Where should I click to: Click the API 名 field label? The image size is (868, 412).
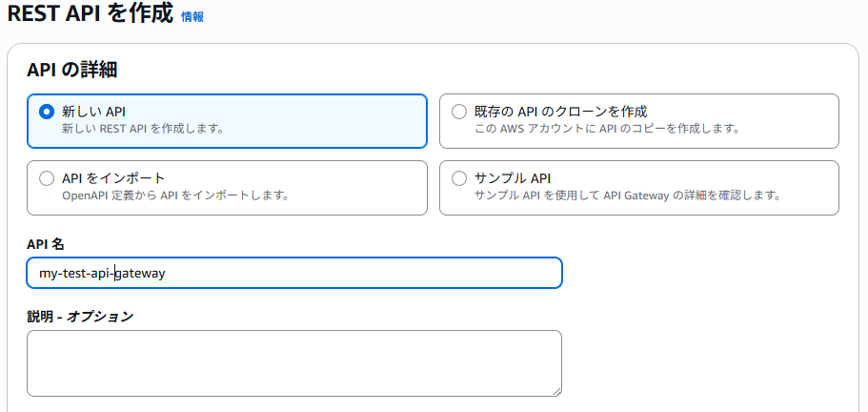45,245
